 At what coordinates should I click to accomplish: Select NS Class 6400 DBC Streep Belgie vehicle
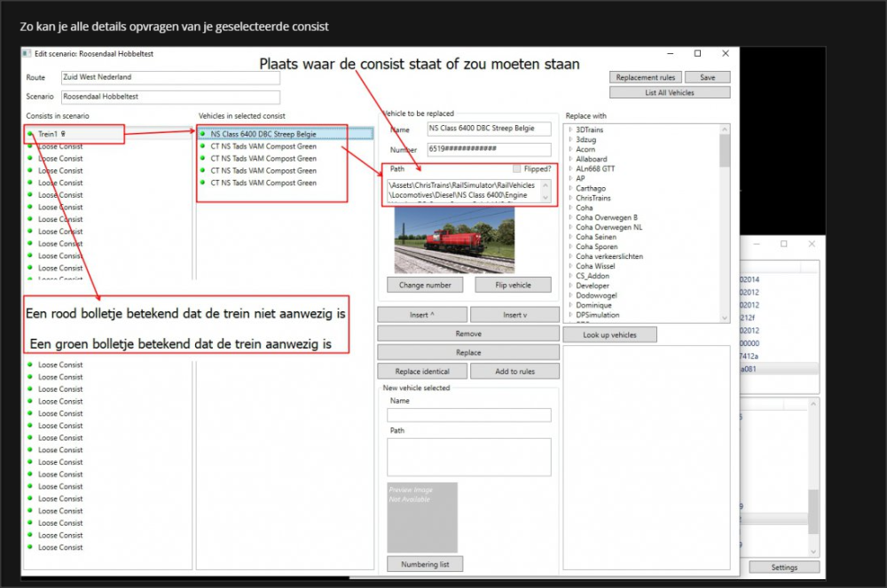(263, 134)
